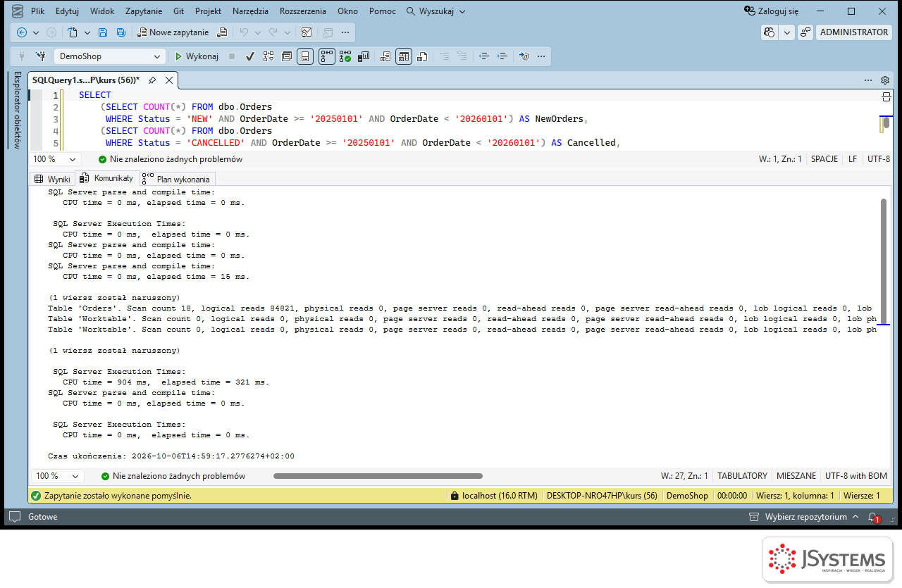Save the file with the floppy disk icon
Image resolution: width=902 pixels, height=588 pixels.
click(103, 32)
